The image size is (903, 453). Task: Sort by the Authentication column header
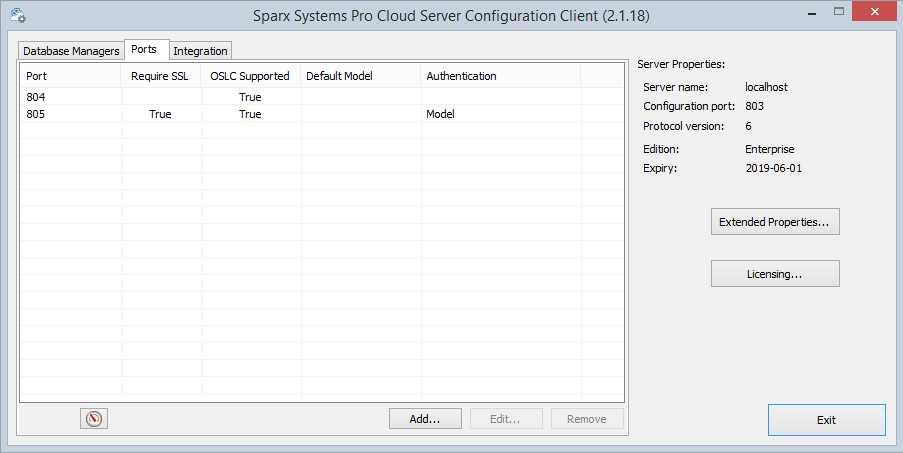500,76
